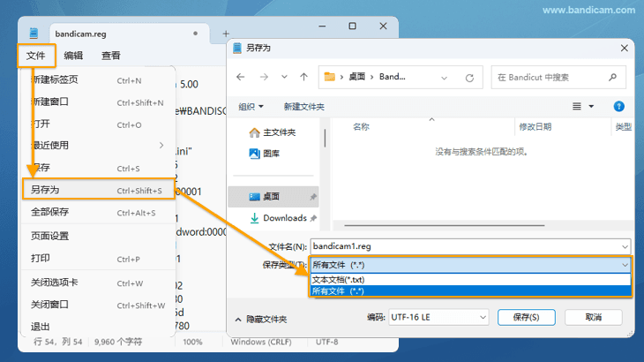Viewport: 644px width, 362px height.
Task: Select 退出 menu item
Action: click(98, 327)
